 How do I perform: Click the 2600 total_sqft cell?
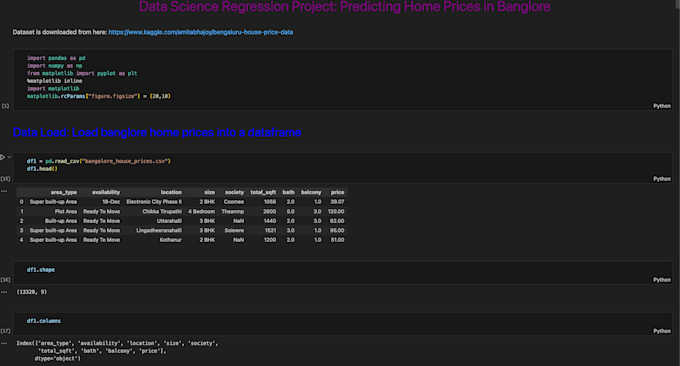click(269, 212)
